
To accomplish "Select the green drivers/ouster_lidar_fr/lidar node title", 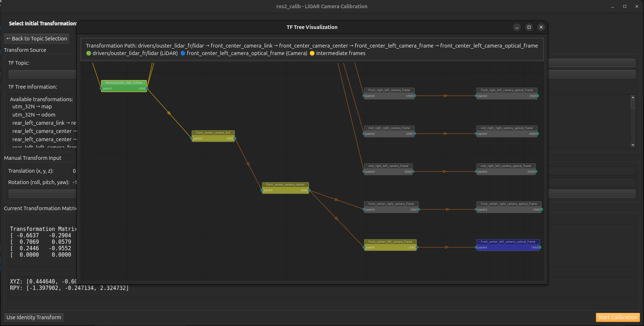I will (124, 83).
